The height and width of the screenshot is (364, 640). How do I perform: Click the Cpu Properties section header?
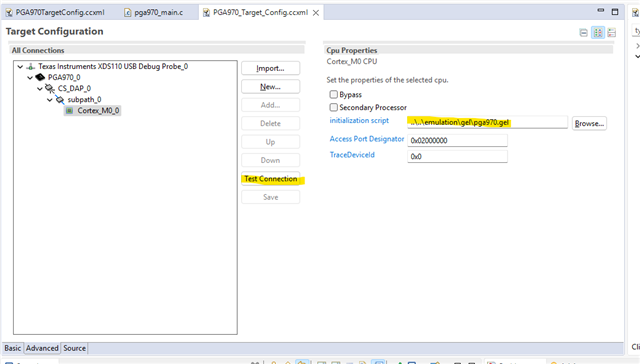tap(351, 50)
